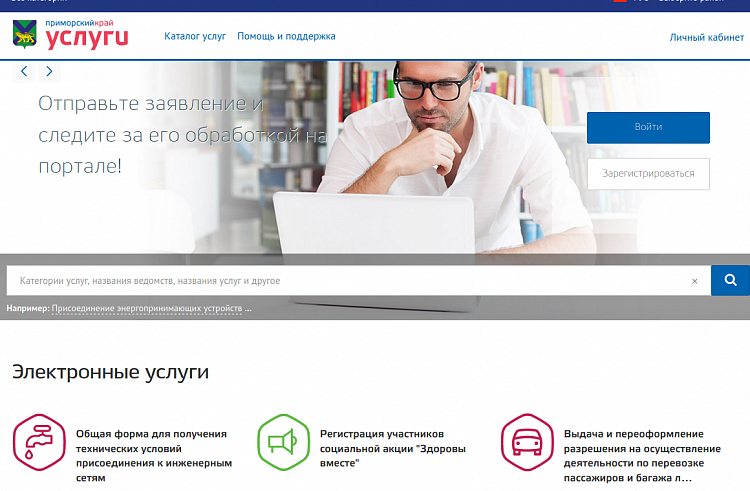Show previous banner slide arrow

(24, 71)
